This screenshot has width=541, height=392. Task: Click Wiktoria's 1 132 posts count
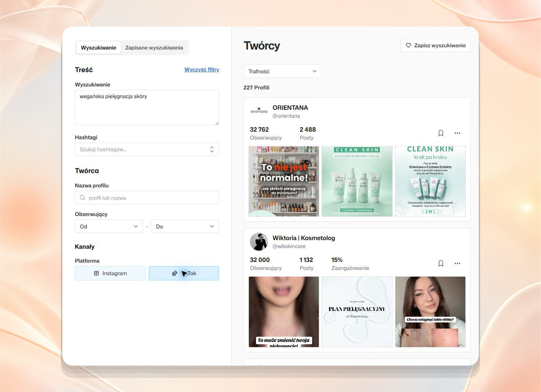point(306,260)
